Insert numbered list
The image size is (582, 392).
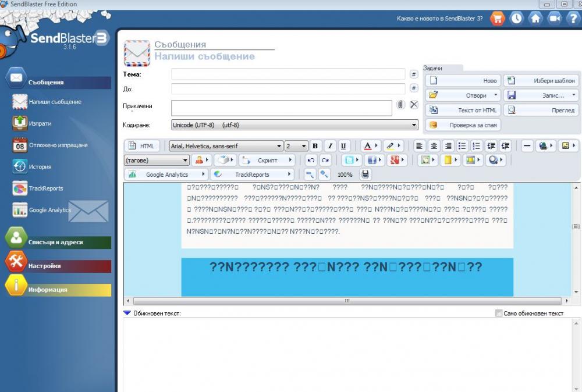coord(476,146)
